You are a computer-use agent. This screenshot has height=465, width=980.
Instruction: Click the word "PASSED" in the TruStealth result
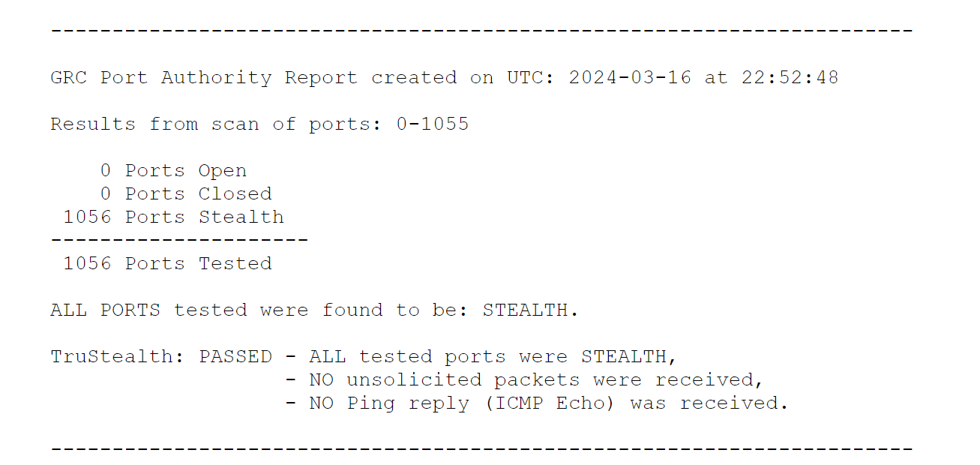tap(235, 357)
